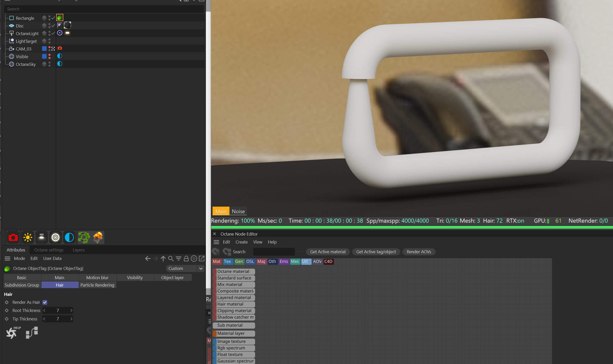Open Octane help icon in Hair panel

point(12,333)
